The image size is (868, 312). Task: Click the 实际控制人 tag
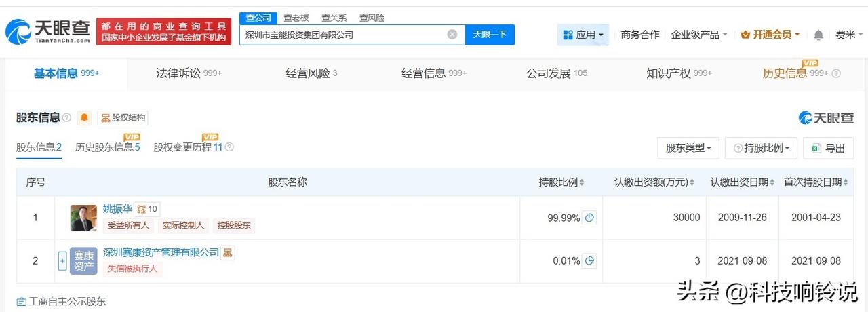click(183, 226)
